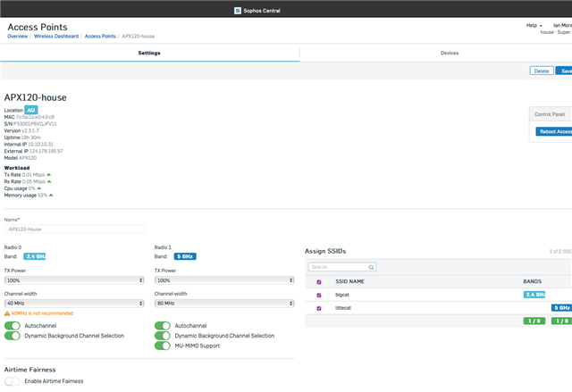Click the Model APX120 value
572x392 pixels.
click(28, 158)
